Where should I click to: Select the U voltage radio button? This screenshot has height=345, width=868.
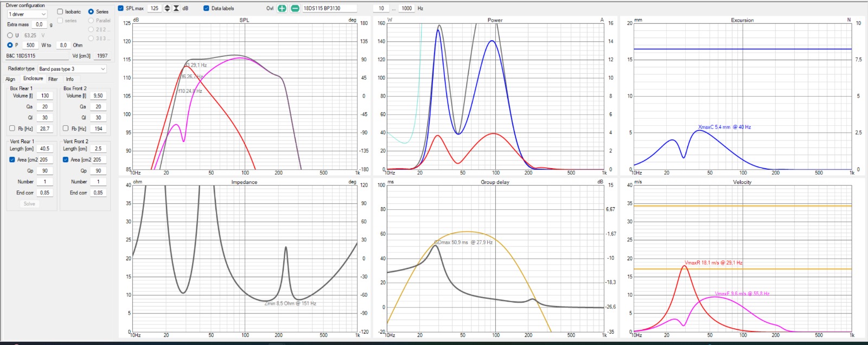(x=10, y=35)
